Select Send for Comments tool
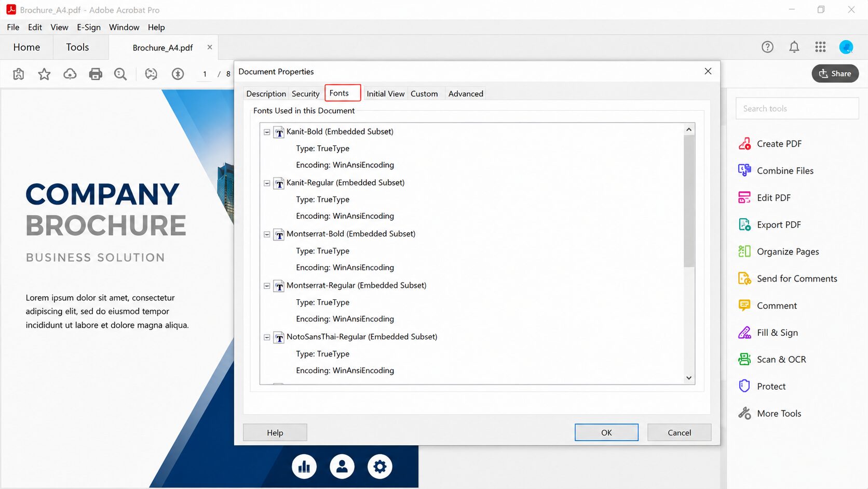Image resolution: width=868 pixels, height=489 pixels. [x=788, y=279]
